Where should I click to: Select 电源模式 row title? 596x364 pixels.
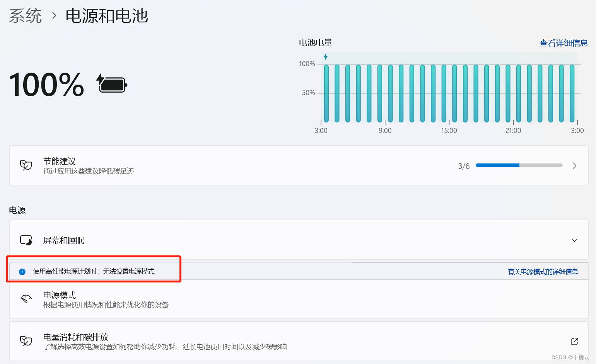[60, 295]
